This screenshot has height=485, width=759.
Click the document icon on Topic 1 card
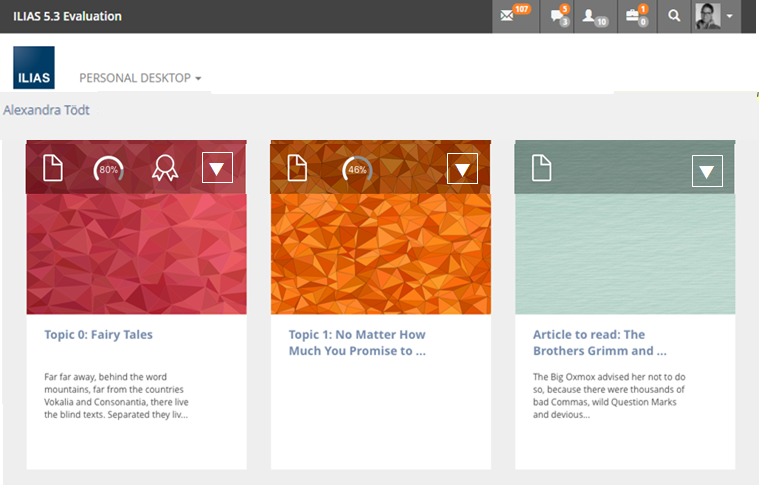(x=297, y=168)
